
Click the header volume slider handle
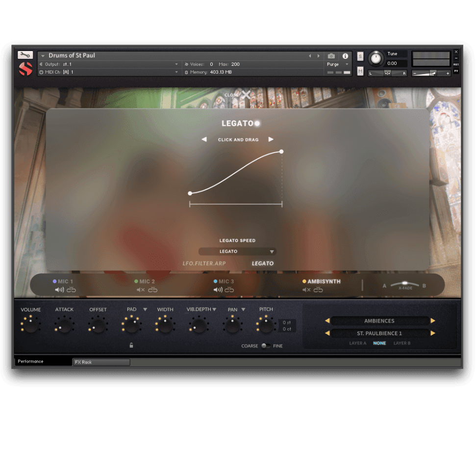point(433,73)
